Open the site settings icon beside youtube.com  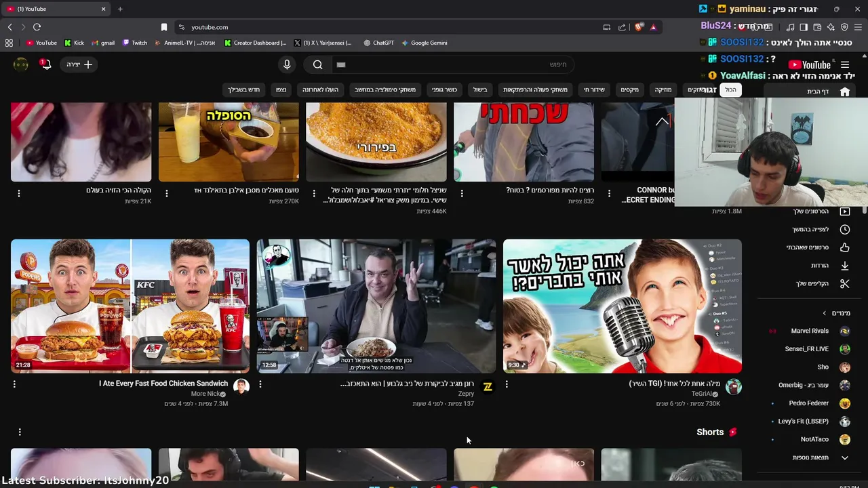(x=181, y=27)
